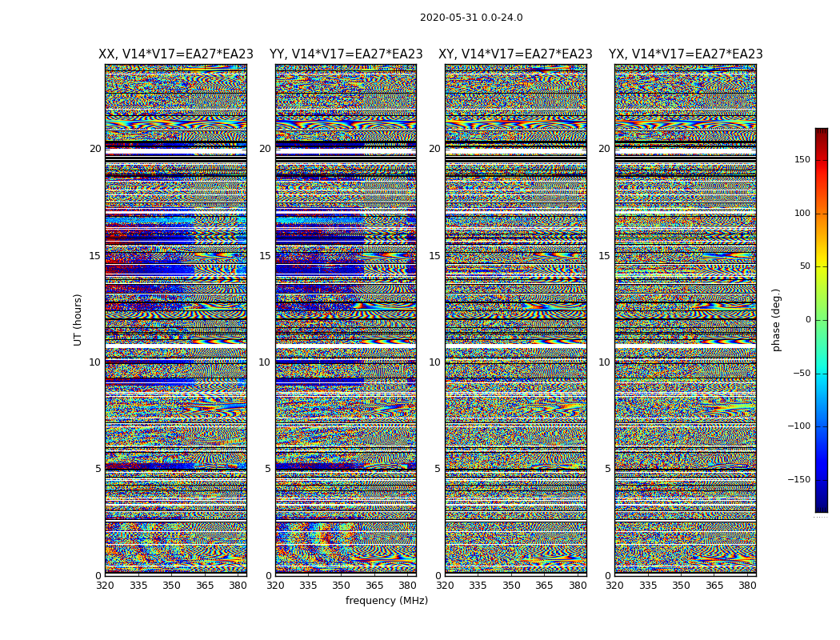Click the "350" frequency tick under YY panel

pyautogui.click(x=342, y=586)
